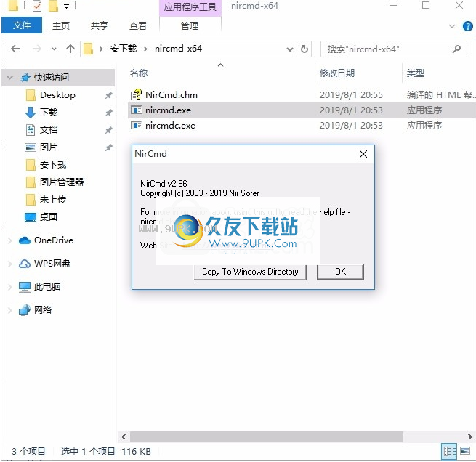This screenshot has width=476, height=462.
Task: Click the pin icon next to 下载
Action: (x=109, y=113)
